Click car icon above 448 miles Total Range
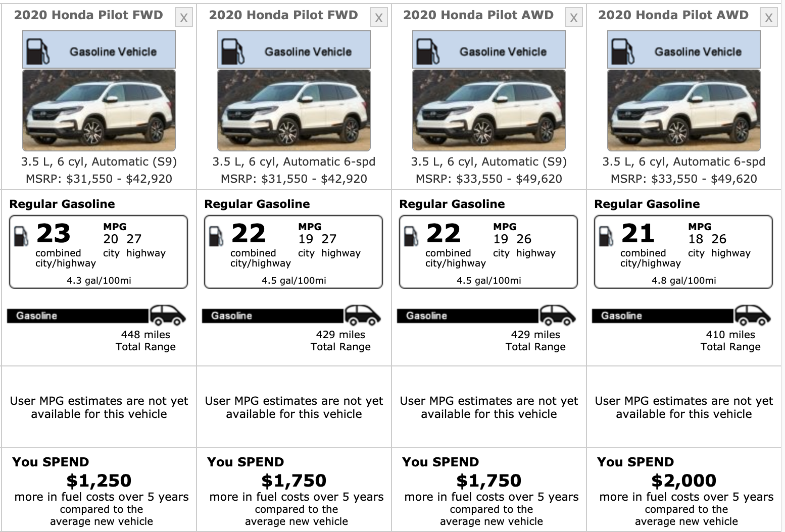785x532 pixels. click(x=168, y=315)
